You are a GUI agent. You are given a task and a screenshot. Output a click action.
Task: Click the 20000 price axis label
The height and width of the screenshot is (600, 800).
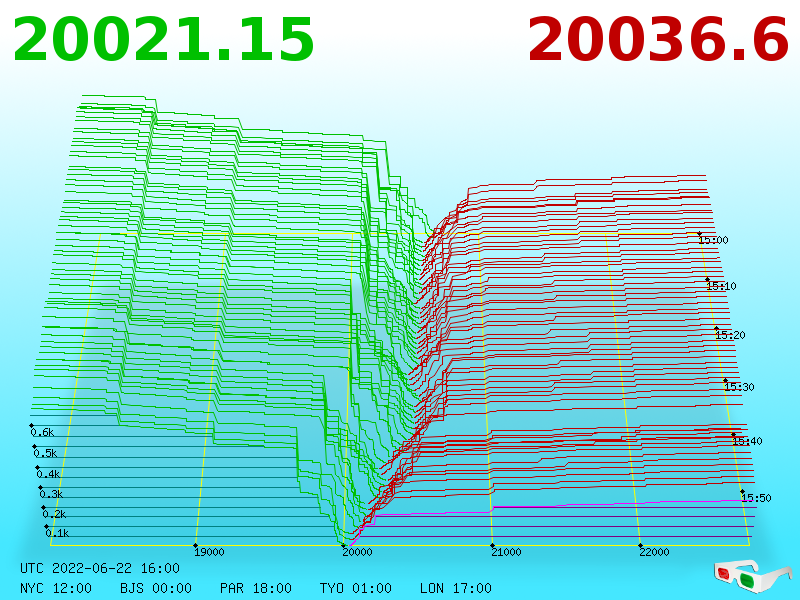[x=357, y=552]
